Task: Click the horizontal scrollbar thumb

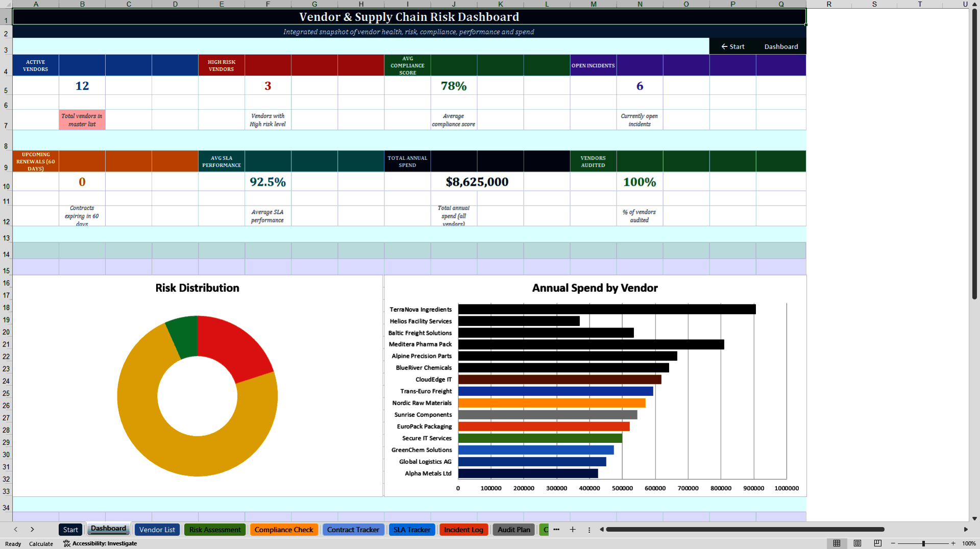Action: pos(745,530)
